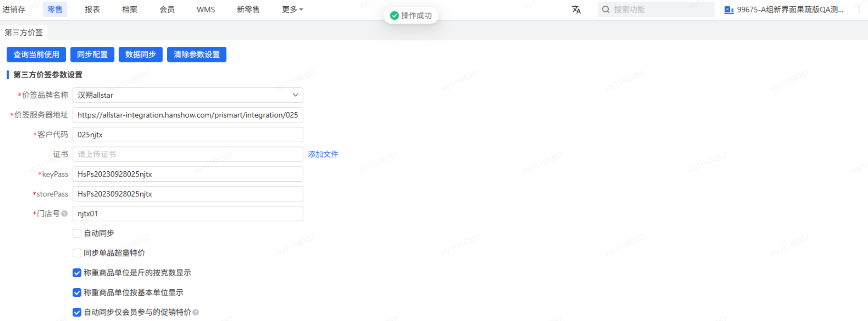This screenshot has width=868, height=321.
Task: Click the 99675-A组新界面果蔬版QA测 account name
Action: pyautogui.click(x=790, y=10)
